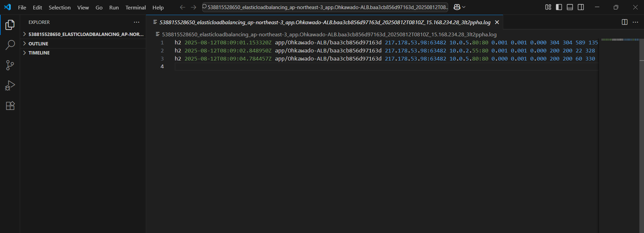The width and height of the screenshot is (644, 233).
Task: Click line number 3 in gutter
Action: pos(162,59)
